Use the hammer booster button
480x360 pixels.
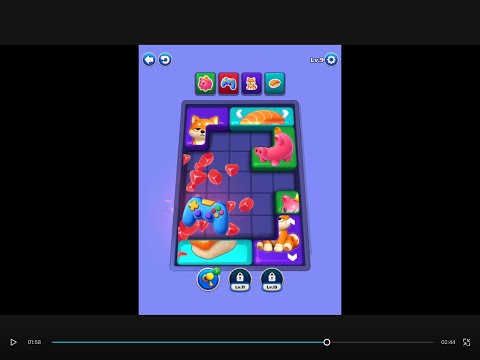[209, 279]
